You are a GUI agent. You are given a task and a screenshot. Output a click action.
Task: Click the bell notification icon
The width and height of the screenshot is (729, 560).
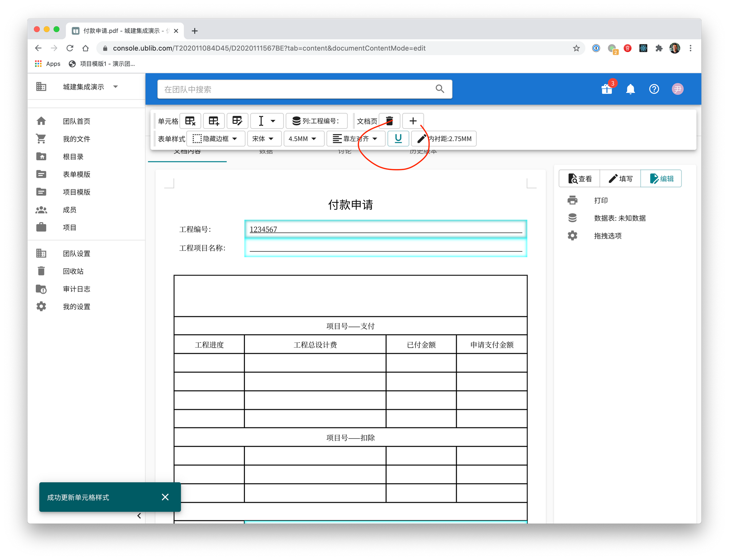pyautogui.click(x=631, y=89)
